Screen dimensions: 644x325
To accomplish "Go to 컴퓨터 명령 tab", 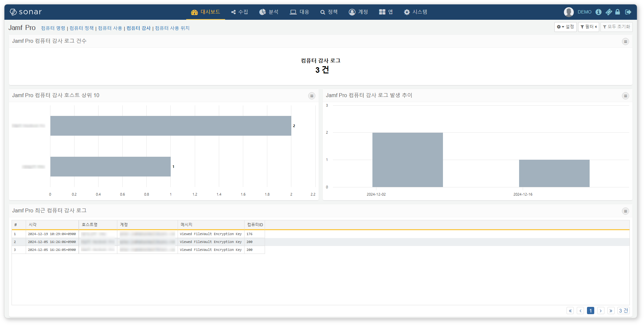I will 53,28.
